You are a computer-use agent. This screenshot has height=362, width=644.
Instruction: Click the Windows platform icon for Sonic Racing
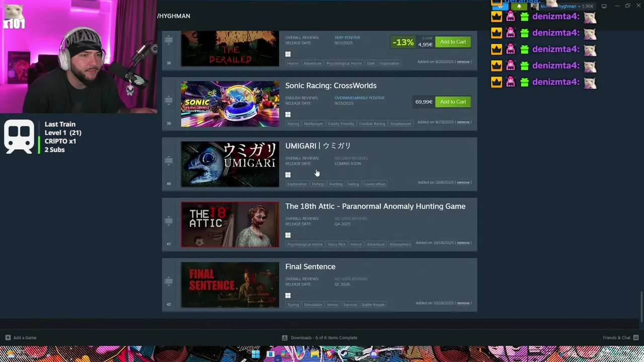[288, 114]
